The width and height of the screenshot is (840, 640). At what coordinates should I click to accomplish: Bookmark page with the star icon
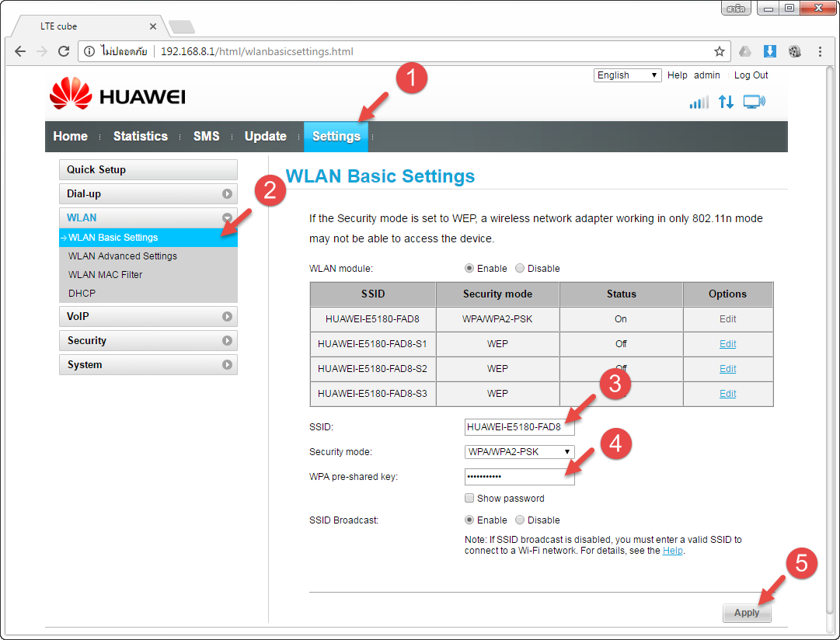(x=719, y=51)
